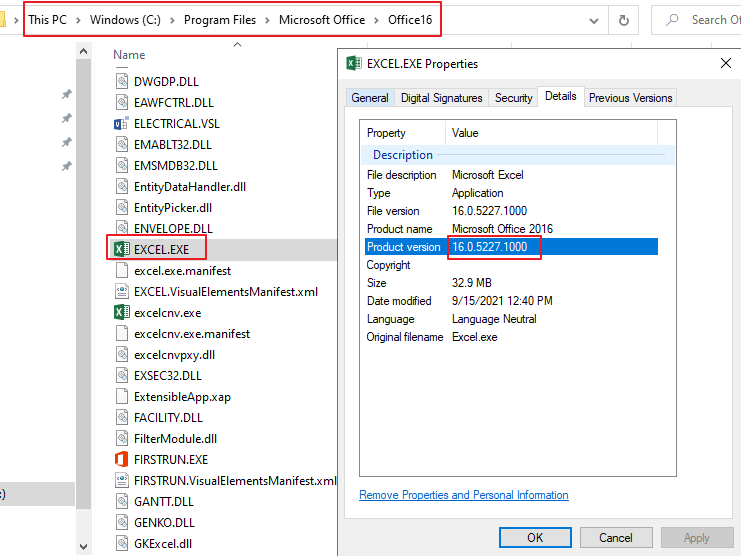Image resolution: width=741 pixels, height=556 pixels.
Task: Click the EMSMDB32.DLL file icon
Action: click(x=122, y=165)
